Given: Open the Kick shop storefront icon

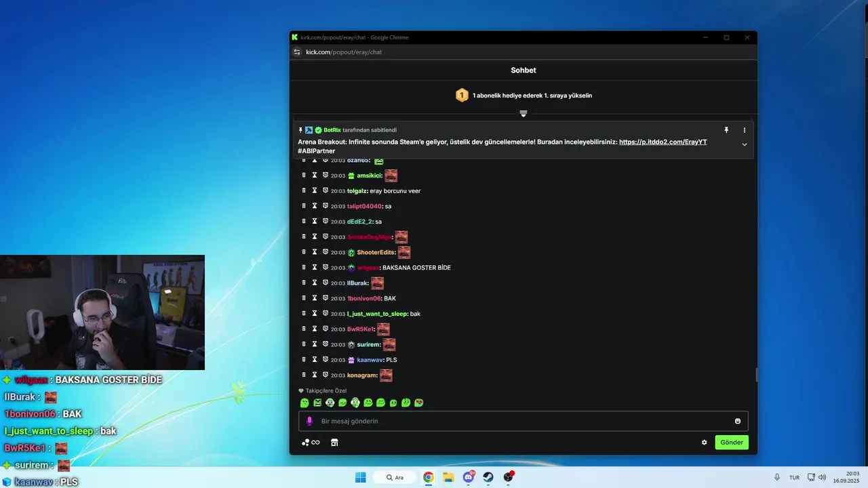Looking at the screenshot, I should coord(334,443).
